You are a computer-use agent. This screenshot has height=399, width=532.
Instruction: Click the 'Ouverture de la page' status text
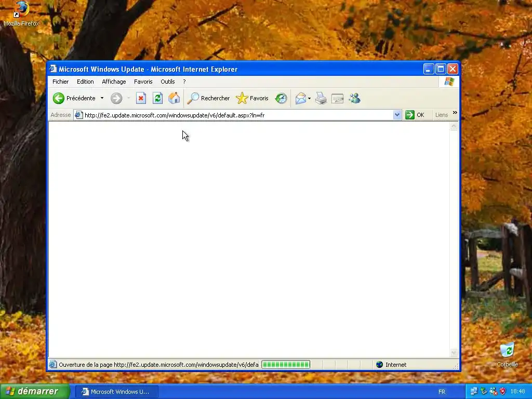[x=158, y=365]
